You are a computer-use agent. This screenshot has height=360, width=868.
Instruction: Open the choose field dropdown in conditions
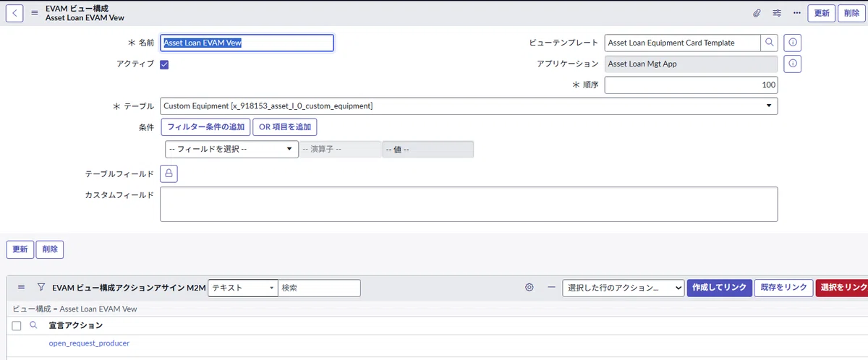pos(232,149)
